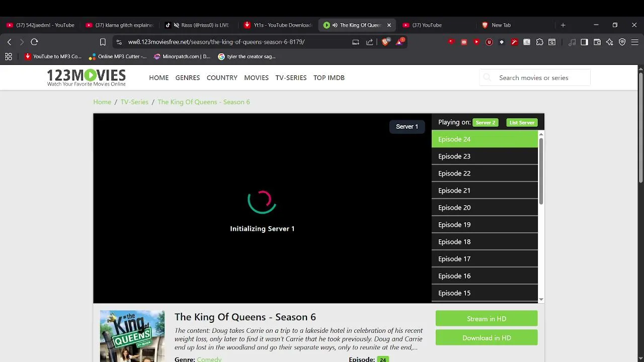Switch to the 542jaedxn YouTube tab
644x362 pixels.
pyautogui.click(x=40, y=25)
